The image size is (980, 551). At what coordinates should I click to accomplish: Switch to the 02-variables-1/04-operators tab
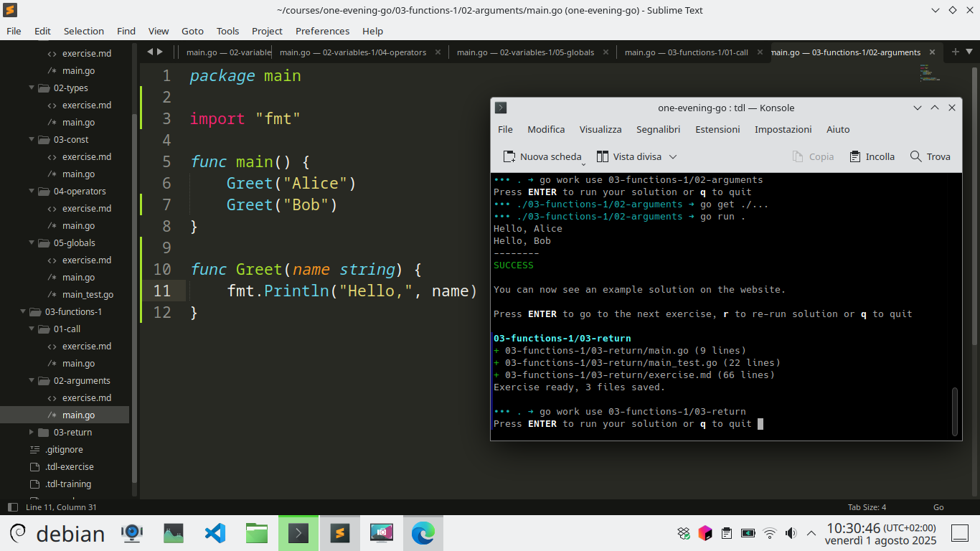(353, 52)
